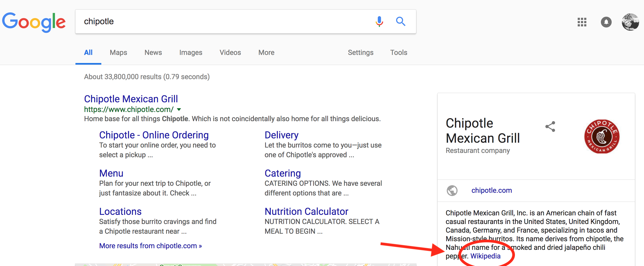Share the Chipotle knowledge panel
The image size is (644, 266).
coord(550,126)
